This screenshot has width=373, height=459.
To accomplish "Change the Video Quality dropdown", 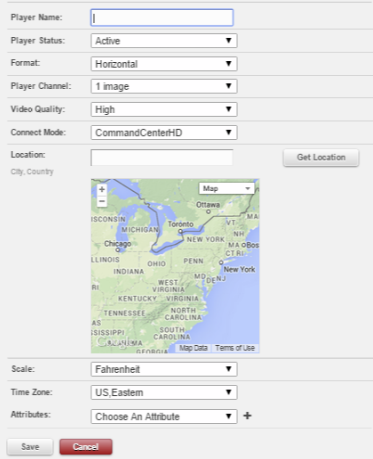I will pos(164,109).
